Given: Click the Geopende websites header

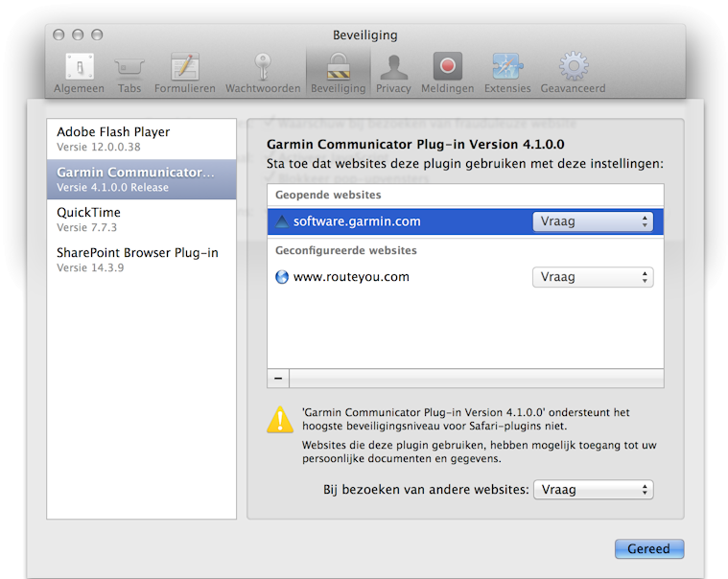Looking at the screenshot, I should (x=328, y=195).
